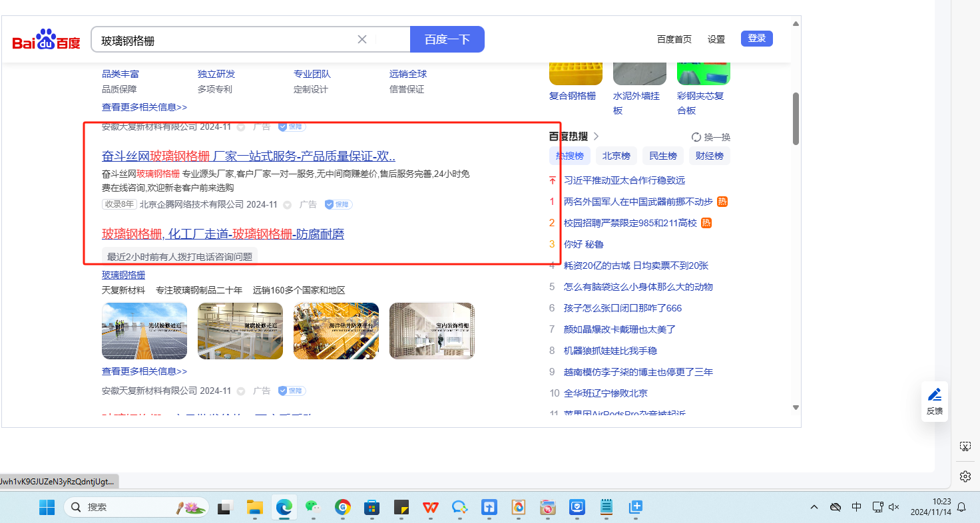Viewport: 980px width, 523px height.
Task: Open the sidebar settings gear icon
Action: pyautogui.click(x=965, y=476)
